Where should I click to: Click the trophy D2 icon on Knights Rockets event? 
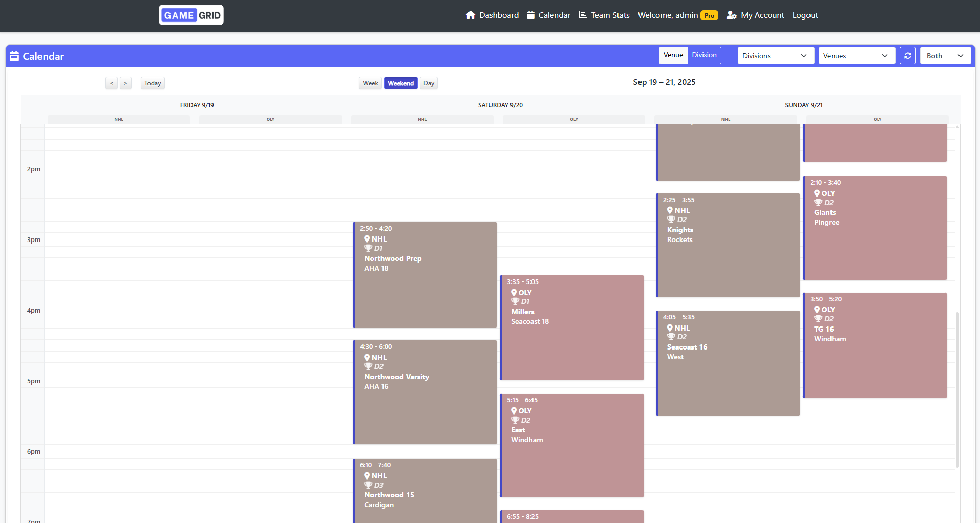[x=671, y=220]
